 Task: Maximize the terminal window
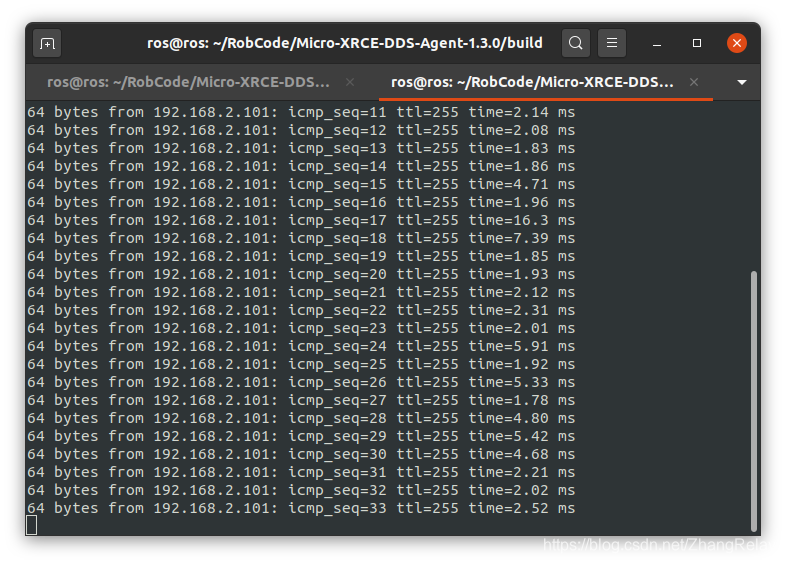tap(697, 43)
